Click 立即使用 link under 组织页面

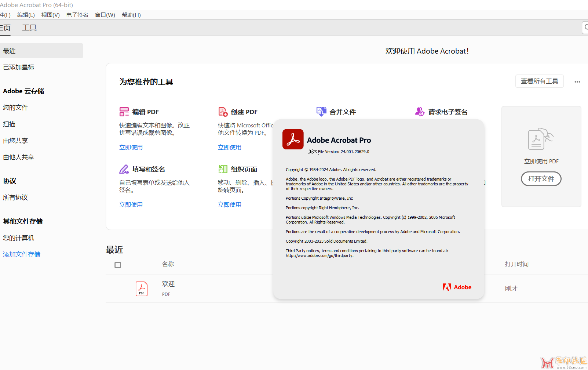point(230,204)
